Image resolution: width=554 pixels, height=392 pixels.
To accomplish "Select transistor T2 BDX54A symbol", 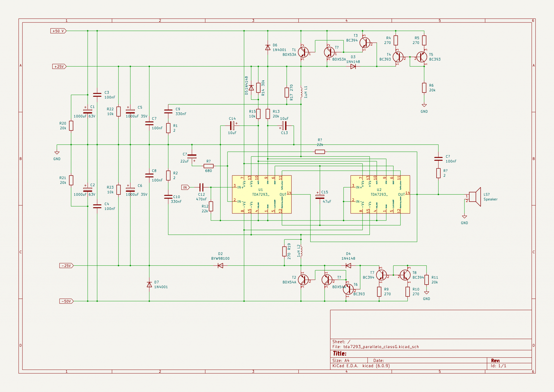I will (303, 280).
